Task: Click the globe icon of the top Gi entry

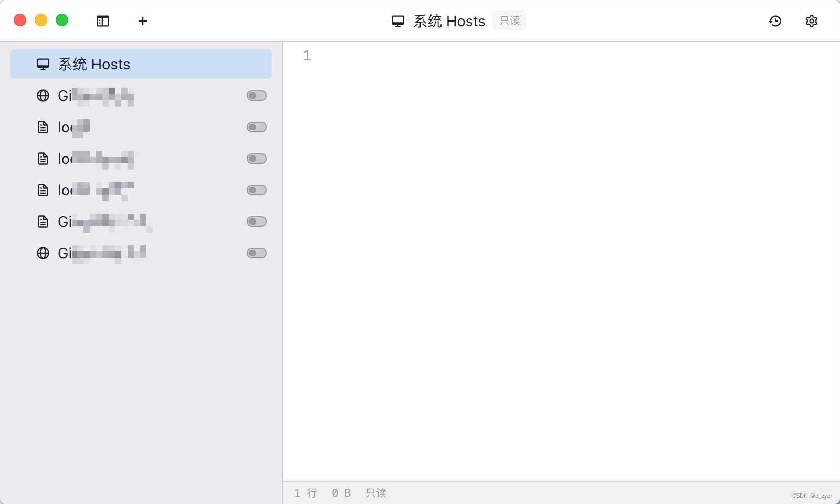Action: [x=43, y=96]
